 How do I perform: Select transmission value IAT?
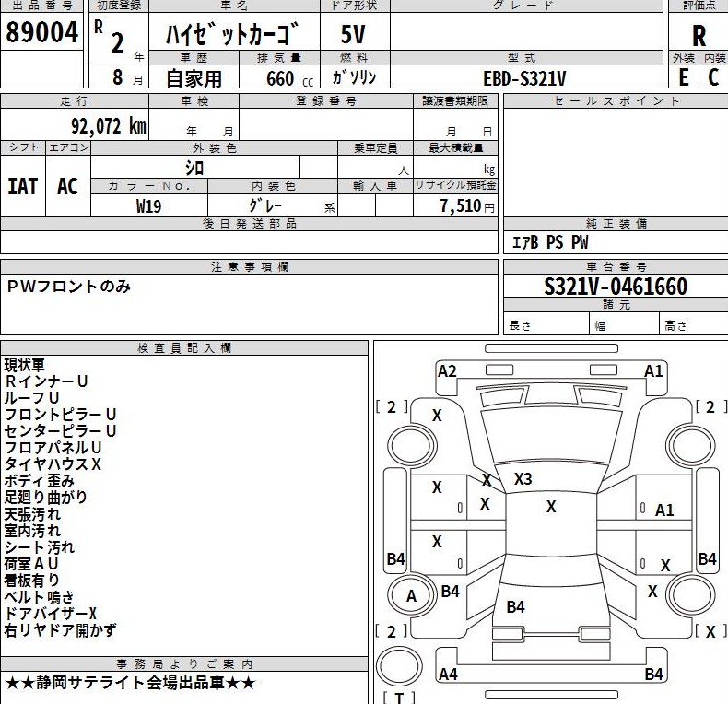coord(22,186)
